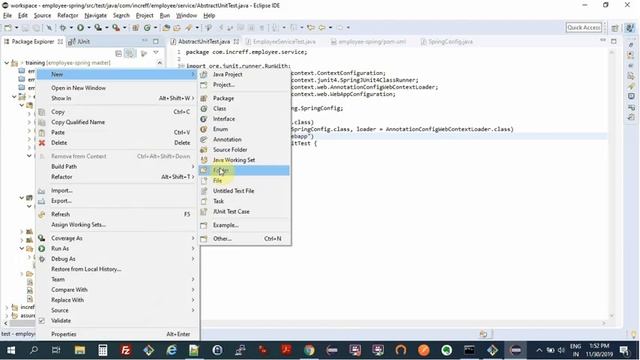Open the Package Explorer View Menu arrow

[156, 53]
